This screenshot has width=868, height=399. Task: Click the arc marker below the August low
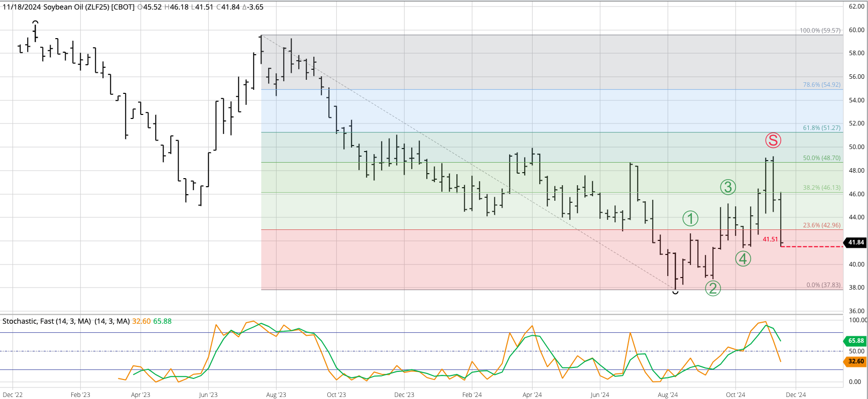click(675, 292)
